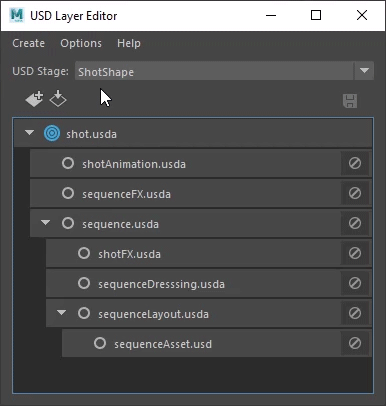The width and height of the screenshot is (386, 406).
Task: Select the shotAnimation.usda layer name
Action: pos(134,164)
